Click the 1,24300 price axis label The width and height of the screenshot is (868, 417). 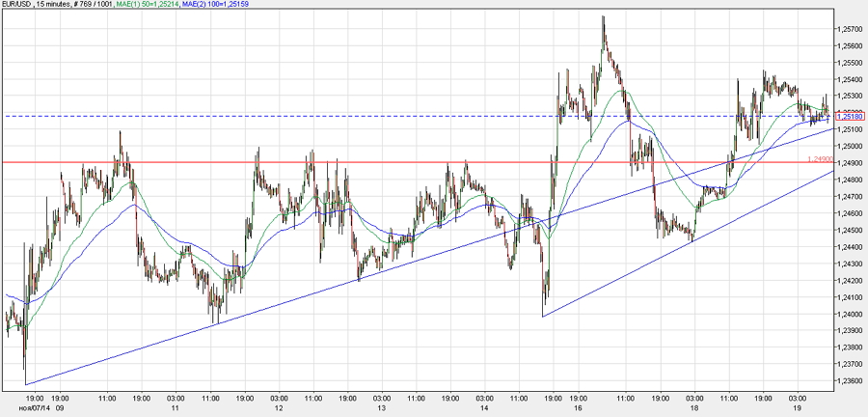(x=851, y=264)
